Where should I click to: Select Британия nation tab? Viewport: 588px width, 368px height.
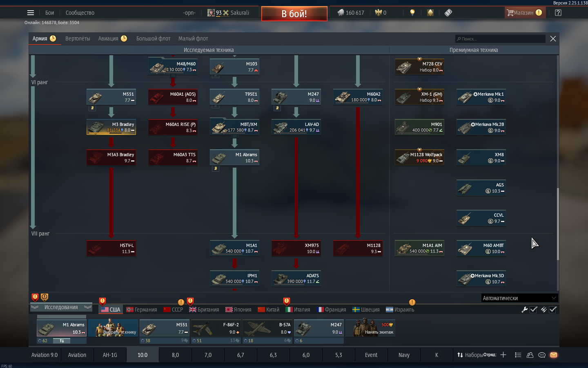point(204,310)
